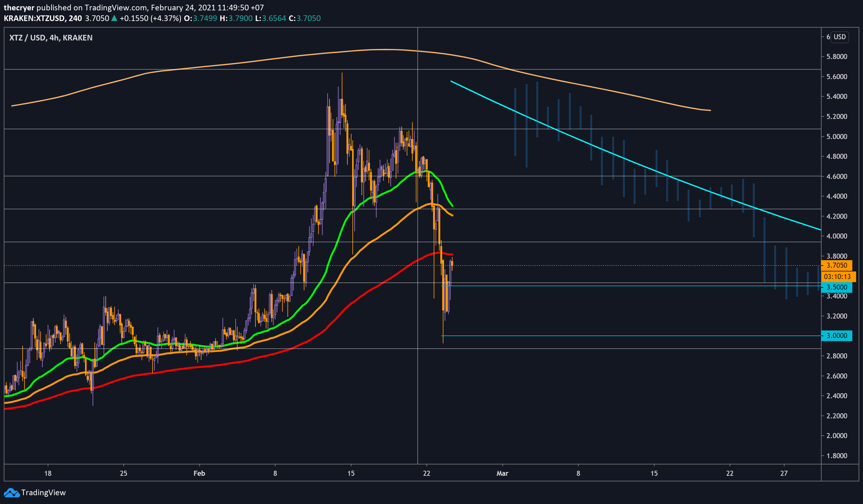
Task: Click the cyan 3.5000 price level label
Action: click(x=837, y=287)
